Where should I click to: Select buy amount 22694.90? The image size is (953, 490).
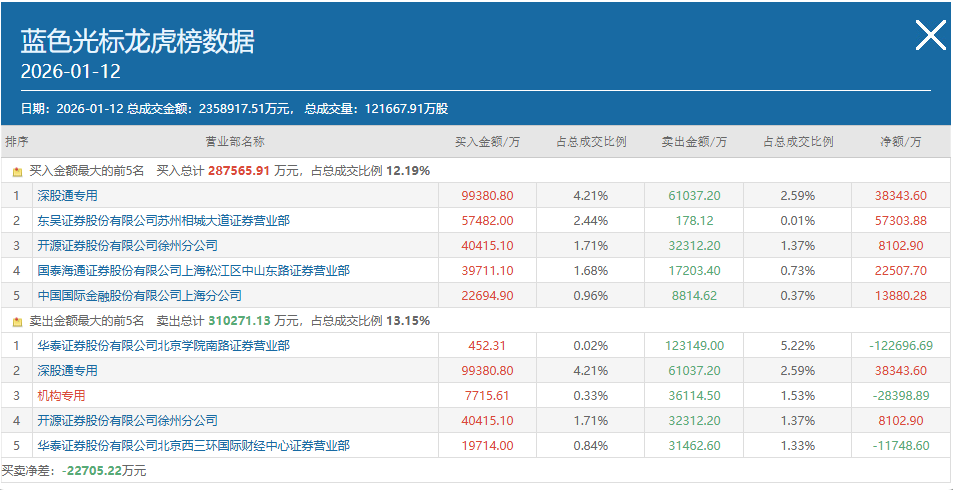point(487,295)
